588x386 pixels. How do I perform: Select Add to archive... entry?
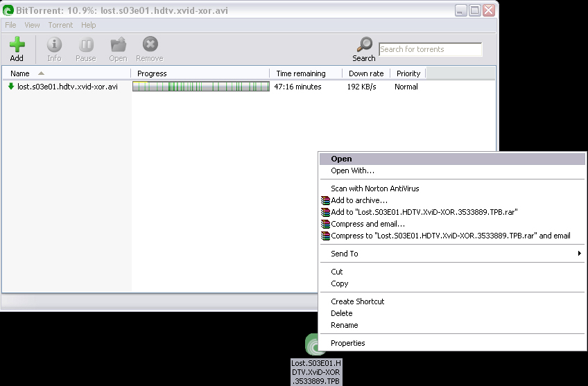(x=452, y=200)
